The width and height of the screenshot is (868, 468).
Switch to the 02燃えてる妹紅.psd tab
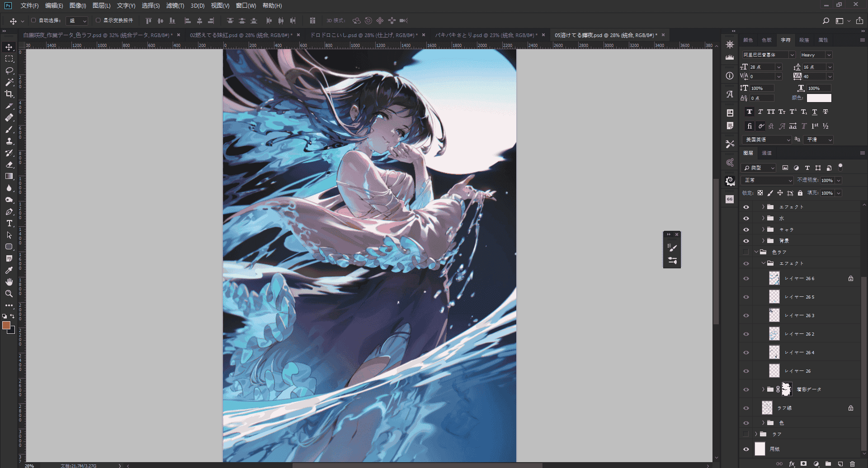pyautogui.click(x=241, y=35)
